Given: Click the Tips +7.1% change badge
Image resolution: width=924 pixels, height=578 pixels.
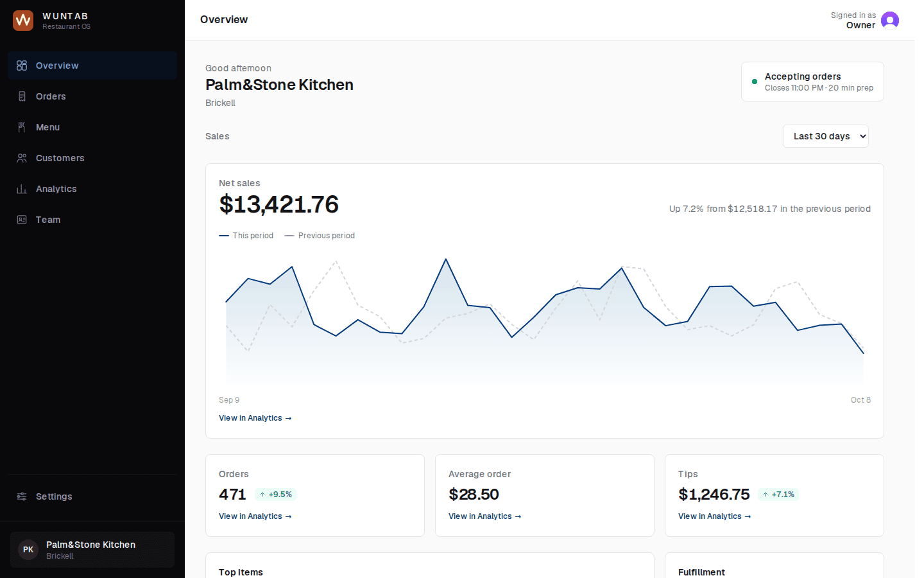Looking at the screenshot, I should click(x=779, y=495).
